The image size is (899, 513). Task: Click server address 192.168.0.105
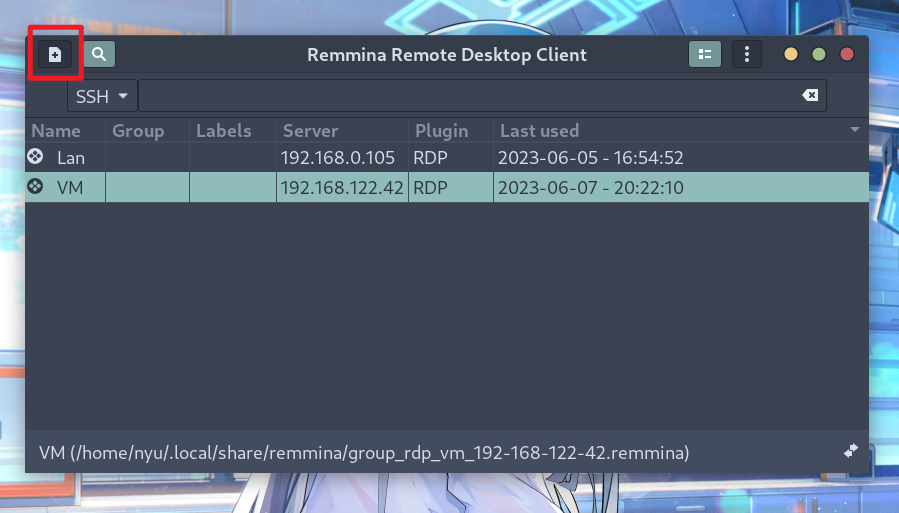pos(338,158)
